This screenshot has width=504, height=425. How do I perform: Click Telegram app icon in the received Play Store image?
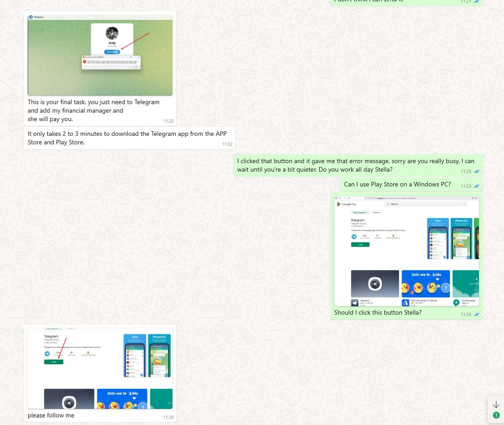click(47, 353)
